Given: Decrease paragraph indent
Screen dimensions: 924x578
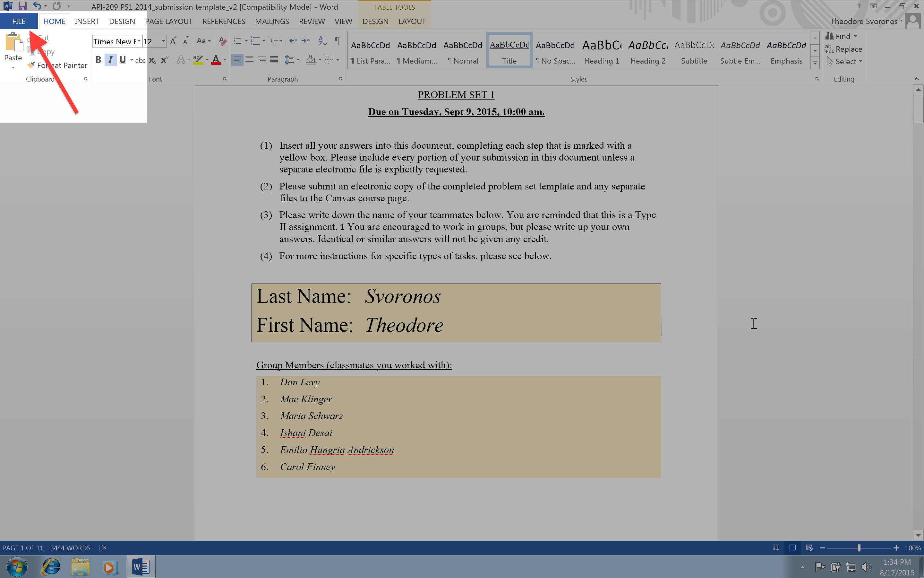Looking at the screenshot, I should (x=294, y=41).
